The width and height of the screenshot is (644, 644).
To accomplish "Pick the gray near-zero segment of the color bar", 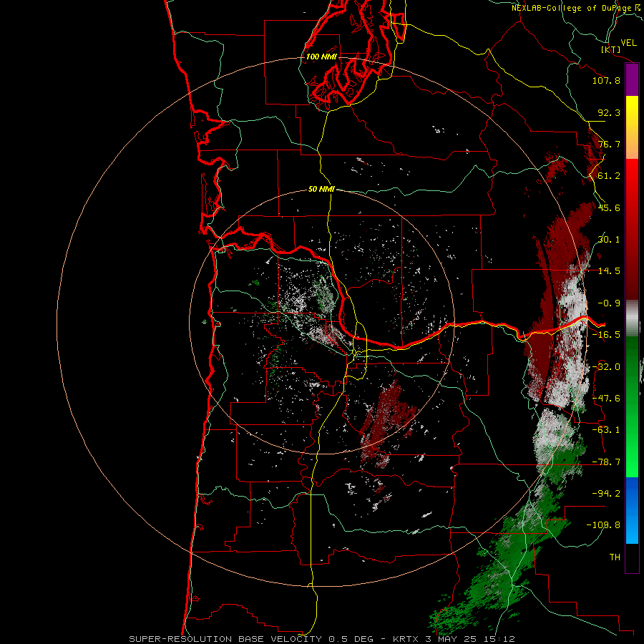I will pyautogui.click(x=632, y=318).
